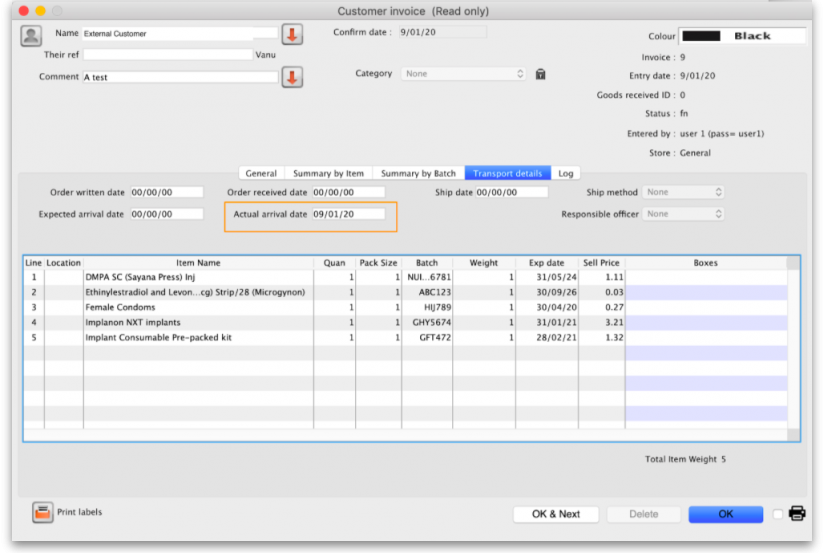
Task: Click the customer details person icon
Action: pyautogui.click(x=31, y=35)
